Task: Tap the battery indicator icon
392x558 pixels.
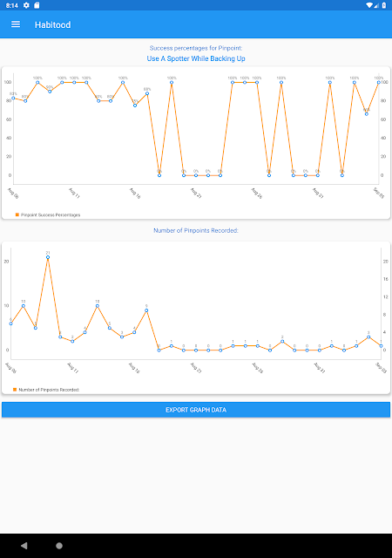Action: pos(384,5)
